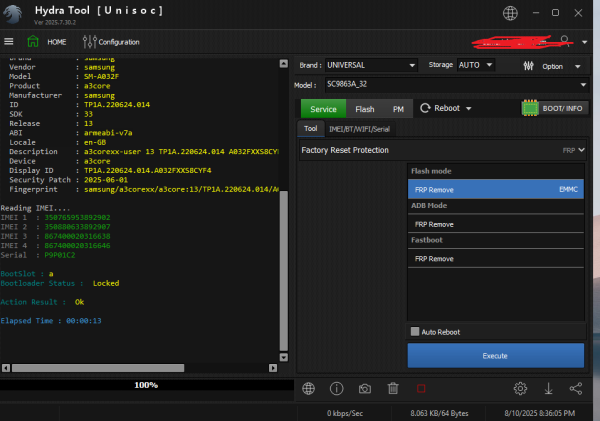600x421 pixels.
Task: Click the trash clear log icon
Action: pyautogui.click(x=393, y=389)
